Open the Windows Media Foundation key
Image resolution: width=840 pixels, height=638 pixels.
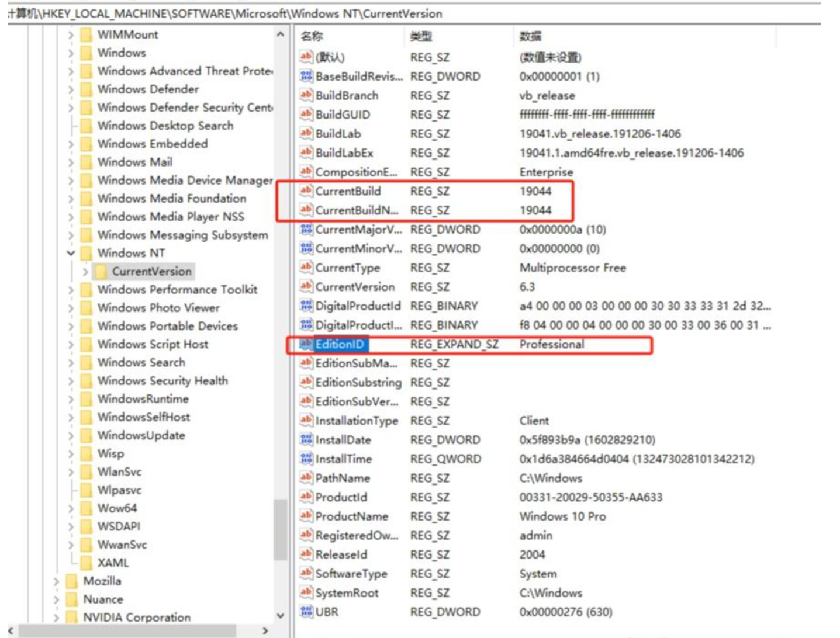click(172, 198)
